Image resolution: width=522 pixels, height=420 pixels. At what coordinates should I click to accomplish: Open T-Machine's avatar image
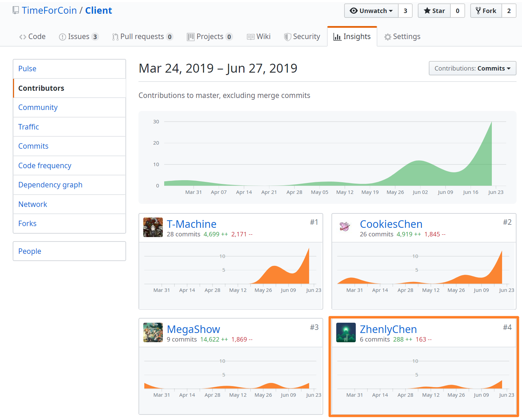coord(153,227)
